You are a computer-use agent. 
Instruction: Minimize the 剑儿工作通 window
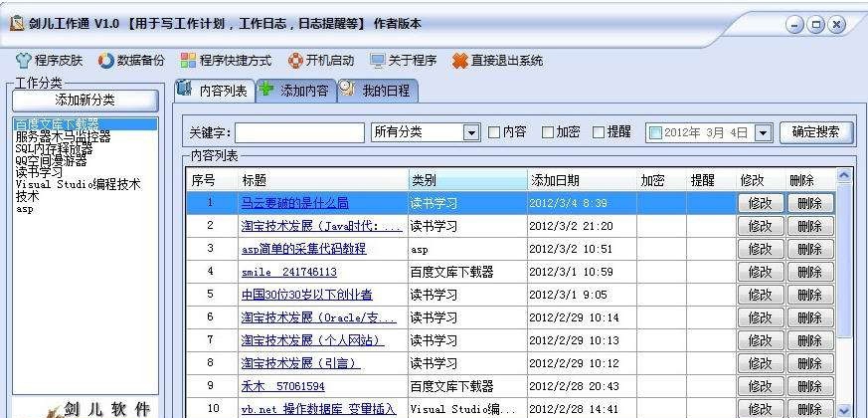pyautogui.click(x=794, y=25)
